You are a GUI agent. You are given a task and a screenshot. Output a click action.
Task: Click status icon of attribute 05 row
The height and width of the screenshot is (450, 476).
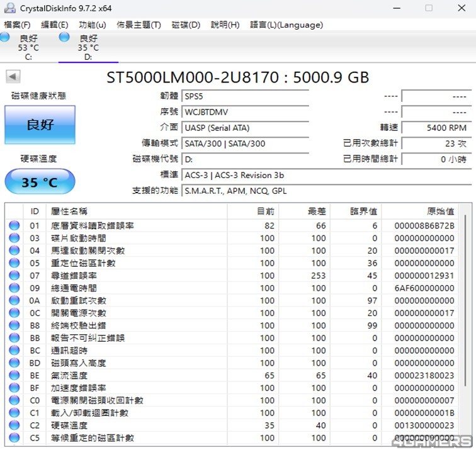pos(14,263)
